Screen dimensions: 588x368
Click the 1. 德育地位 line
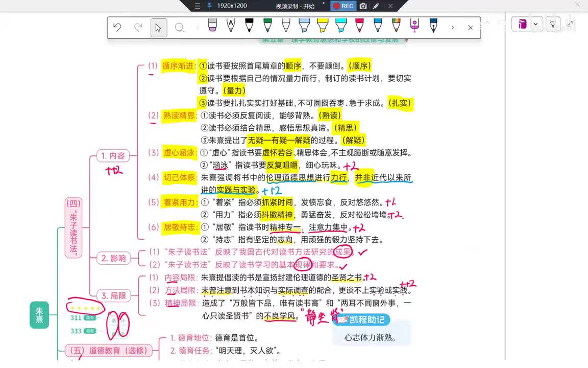pos(214,337)
